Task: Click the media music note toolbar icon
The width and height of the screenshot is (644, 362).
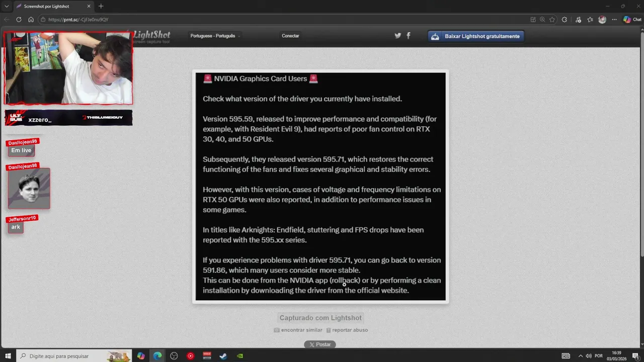Action: [x=578, y=20]
